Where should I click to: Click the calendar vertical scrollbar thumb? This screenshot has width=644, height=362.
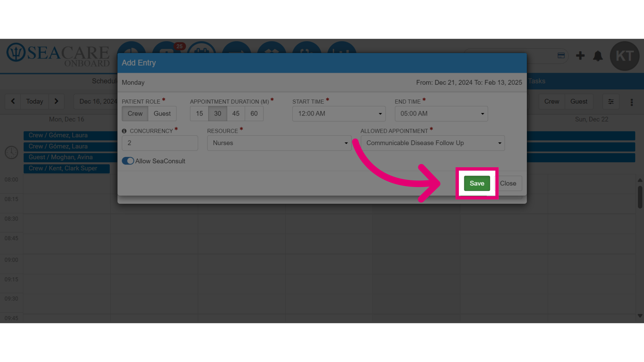coord(640,197)
